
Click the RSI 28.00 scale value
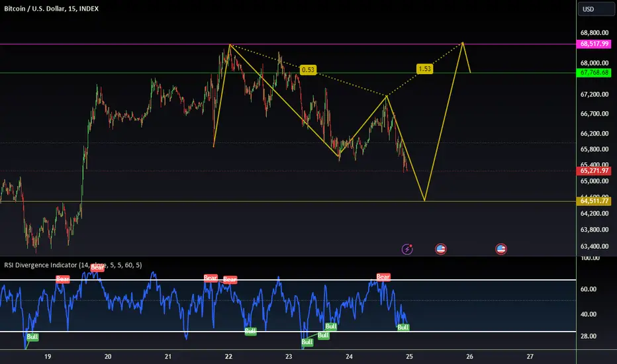pos(589,336)
